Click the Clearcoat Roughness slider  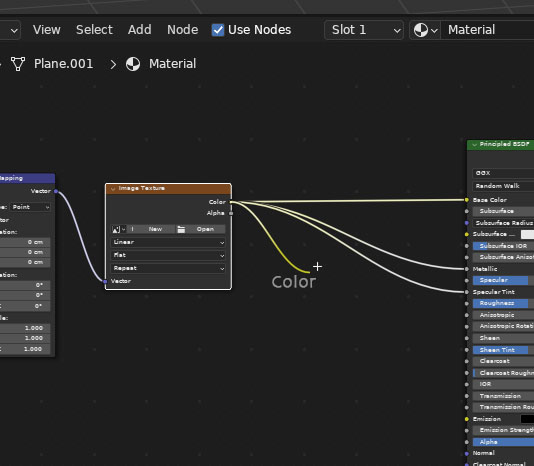click(503, 373)
